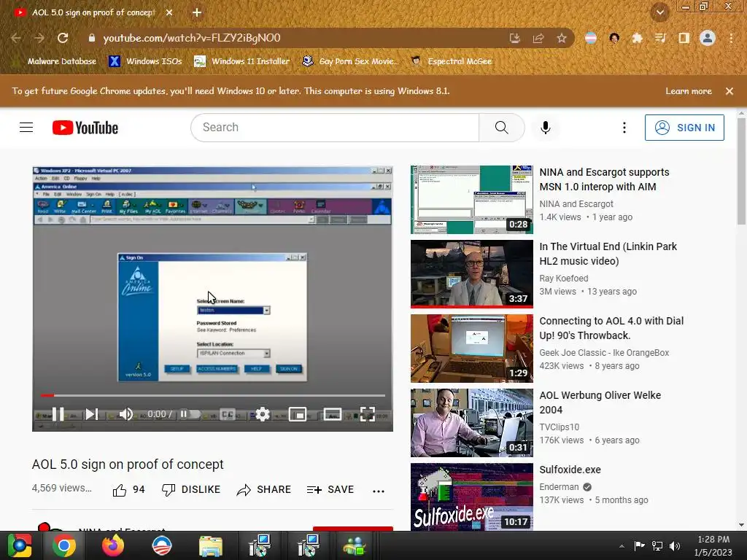Open Chrome from the taskbar
The image size is (747, 560).
point(64,545)
